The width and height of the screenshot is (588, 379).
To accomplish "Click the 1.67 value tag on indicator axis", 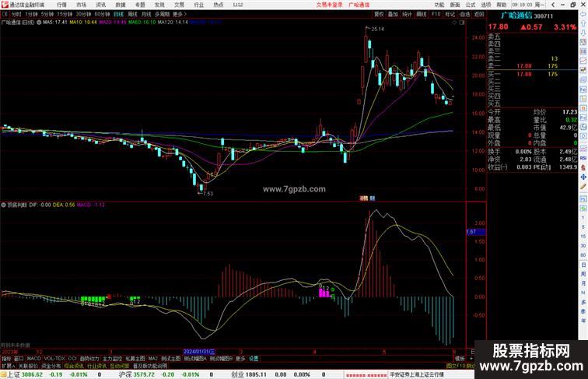I will point(475,232).
